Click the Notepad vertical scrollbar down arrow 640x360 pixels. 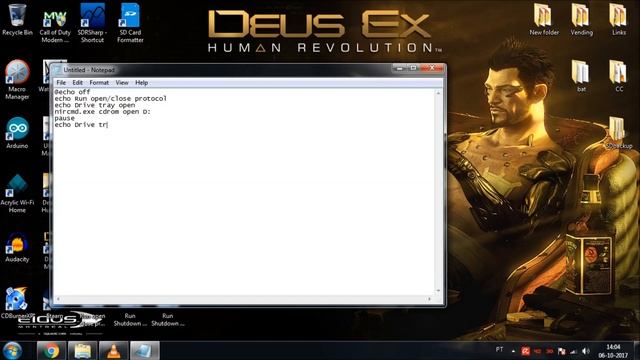coord(438,291)
